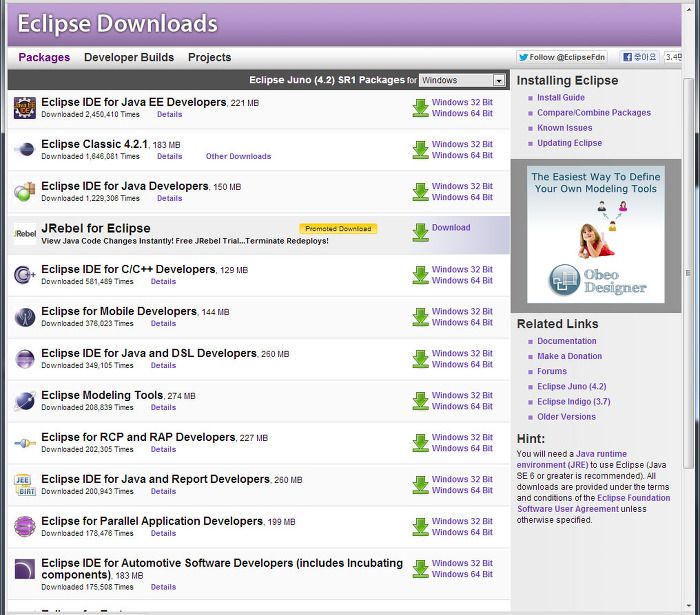
Task: Click green download arrow for RCP and RAP
Action: click(x=421, y=443)
